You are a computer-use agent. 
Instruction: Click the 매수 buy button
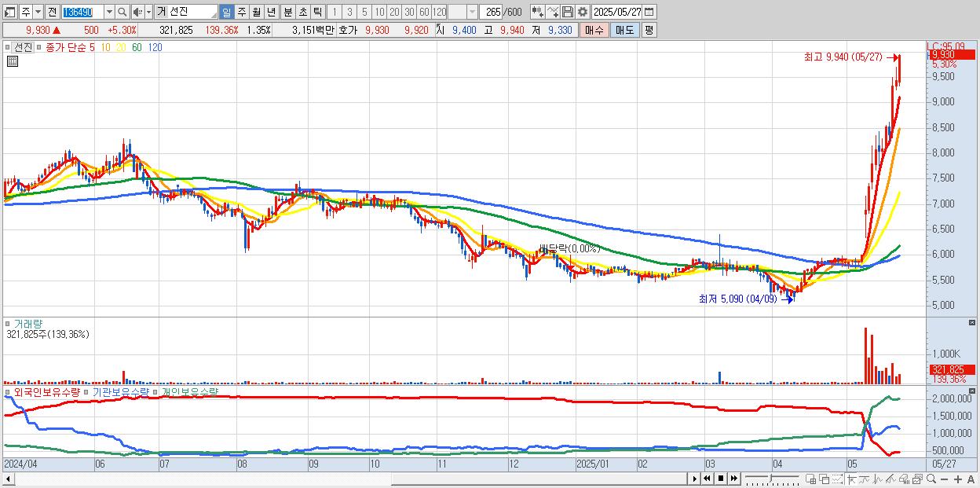594,30
